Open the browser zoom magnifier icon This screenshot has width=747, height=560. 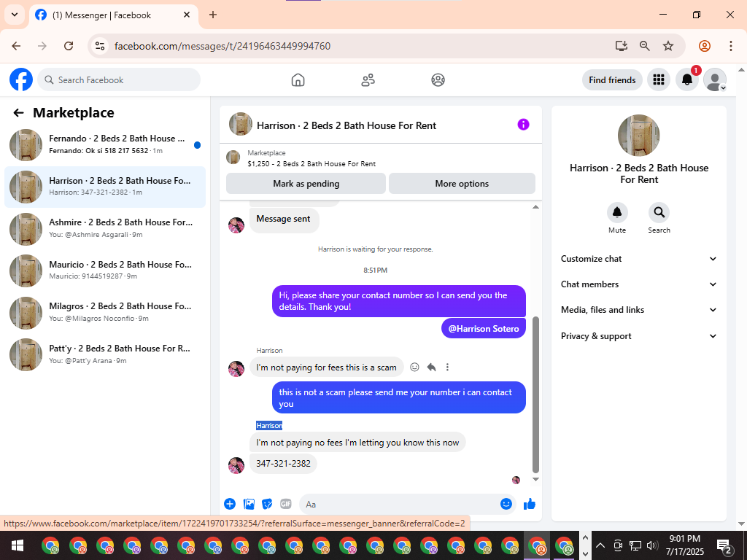(x=645, y=46)
